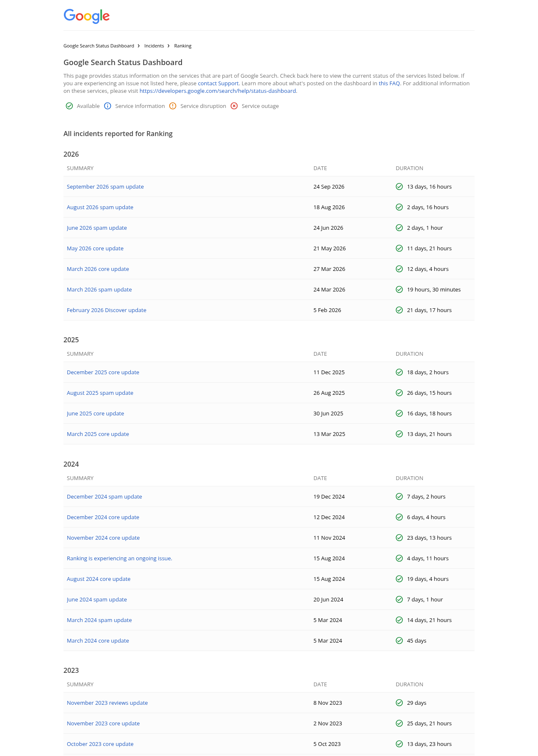Select the Ranking breadcrumb item
The width and height of the screenshot is (538, 756).
[x=183, y=46]
